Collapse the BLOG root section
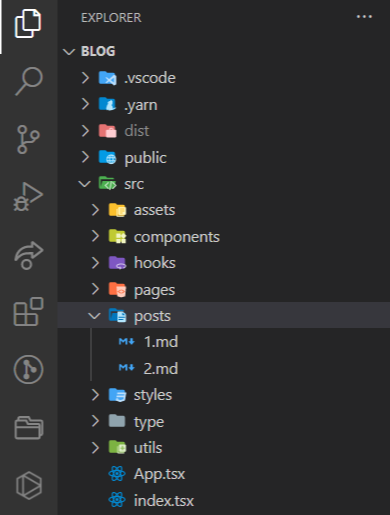The height and width of the screenshot is (515, 390). point(69,52)
